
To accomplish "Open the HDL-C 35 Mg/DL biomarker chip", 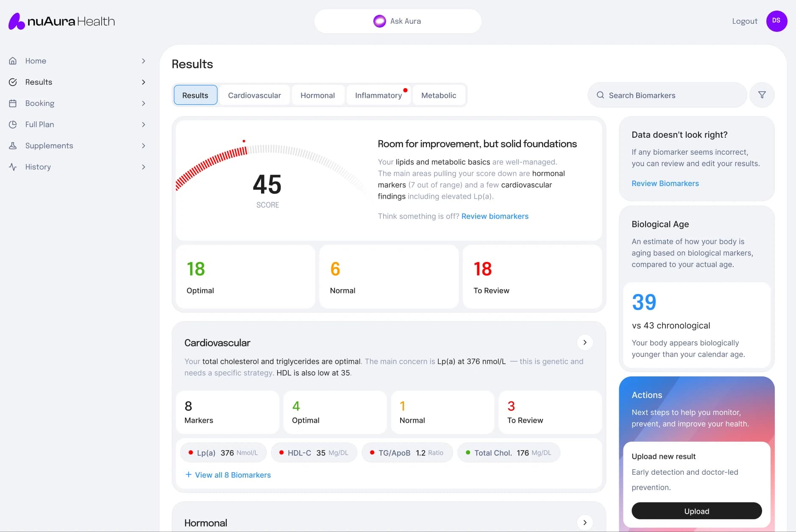I will [x=314, y=452].
